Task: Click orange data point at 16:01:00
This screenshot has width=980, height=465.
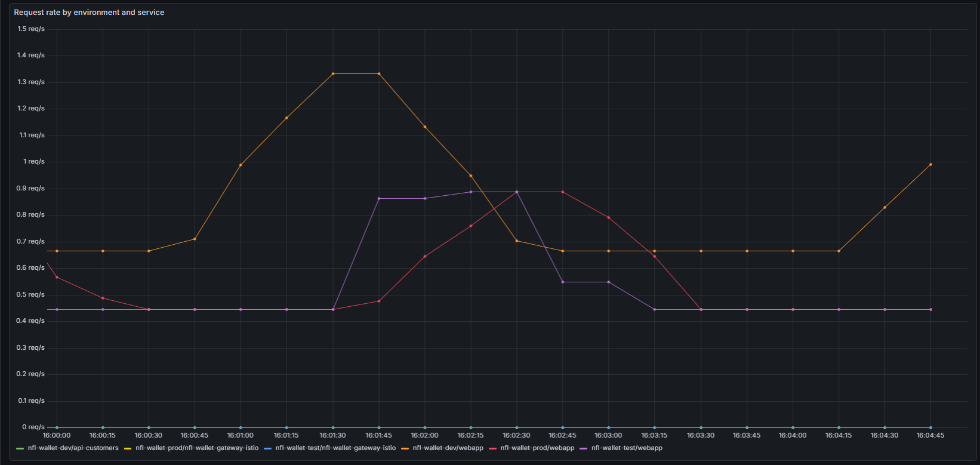Action: 241,165
